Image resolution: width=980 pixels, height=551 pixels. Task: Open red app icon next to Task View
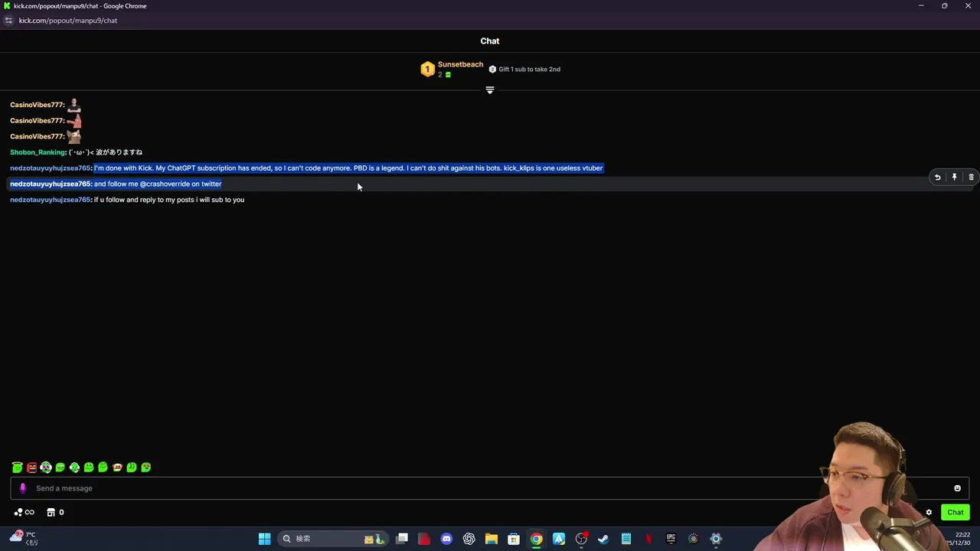[424, 539]
